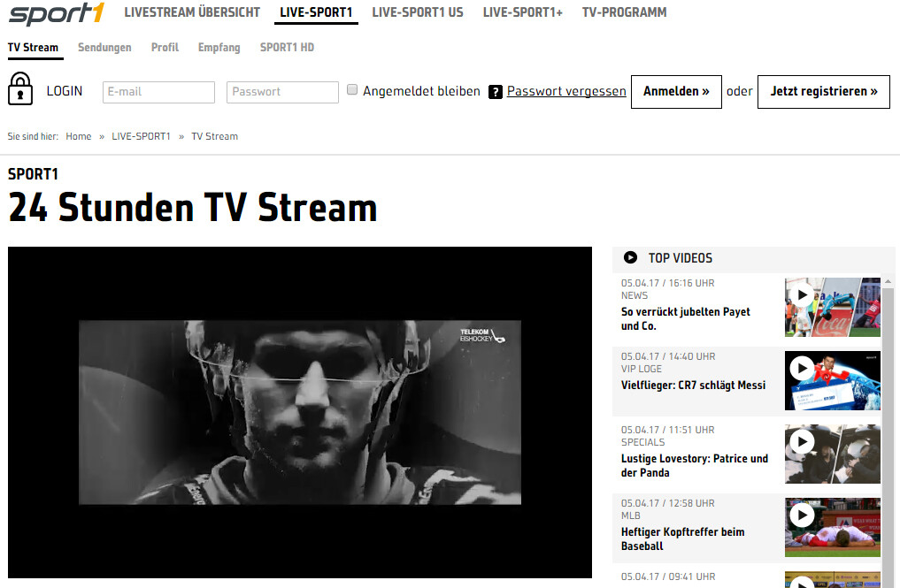This screenshot has width=900, height=588.
Task: Open LIVE-SPORT1 US menu item
Action: (x=418, y=12)
